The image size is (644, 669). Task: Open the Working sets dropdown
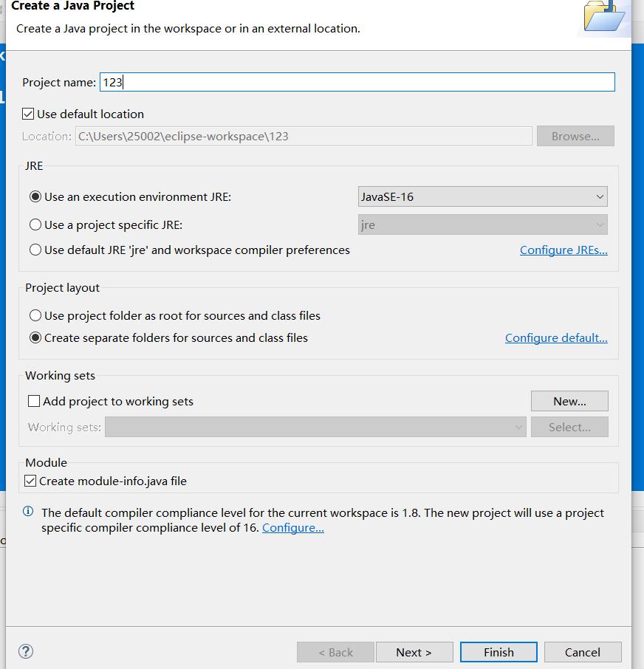(518, 427)
